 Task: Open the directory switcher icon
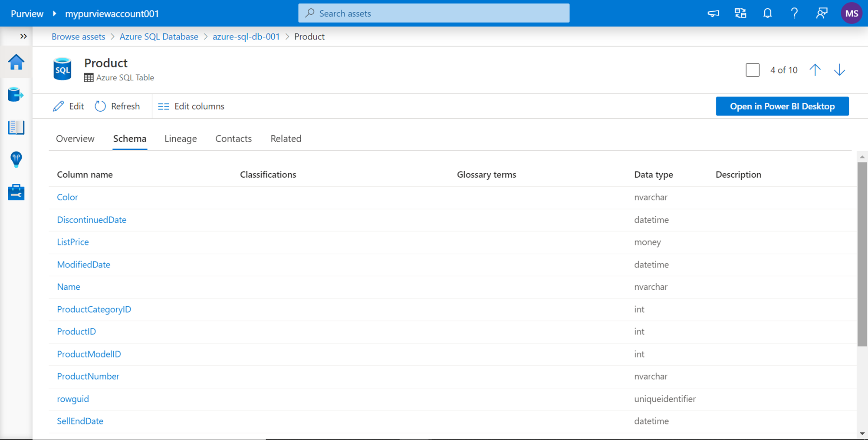point(740,13)
